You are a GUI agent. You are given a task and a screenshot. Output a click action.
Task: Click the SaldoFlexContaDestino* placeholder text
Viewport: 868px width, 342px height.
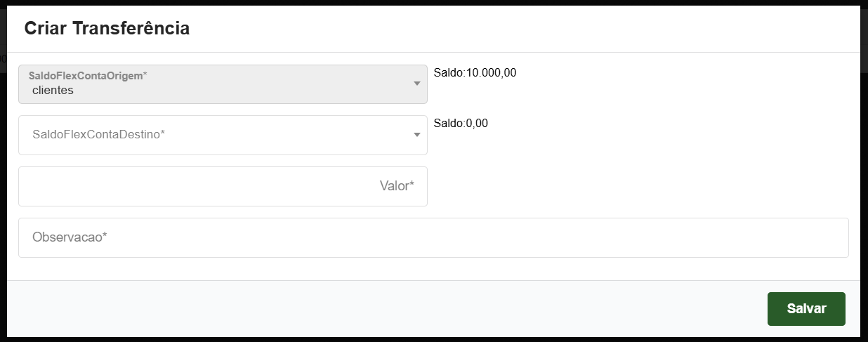(x=98, y=133)
